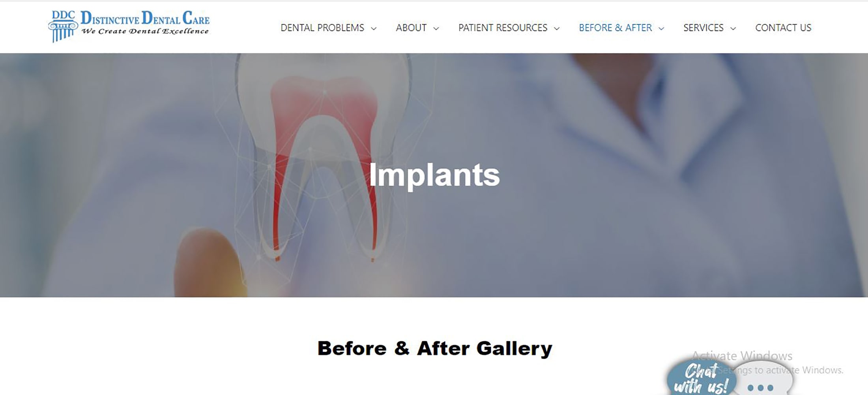Expand the Patient Resources chevron
Screen dimensions: 868x395
tap(557, 28)
